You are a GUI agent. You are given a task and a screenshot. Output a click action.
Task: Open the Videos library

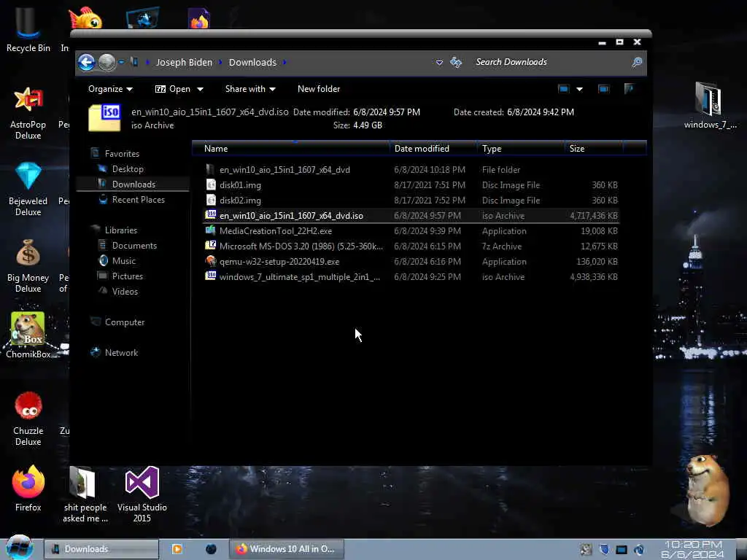[124, 291]
